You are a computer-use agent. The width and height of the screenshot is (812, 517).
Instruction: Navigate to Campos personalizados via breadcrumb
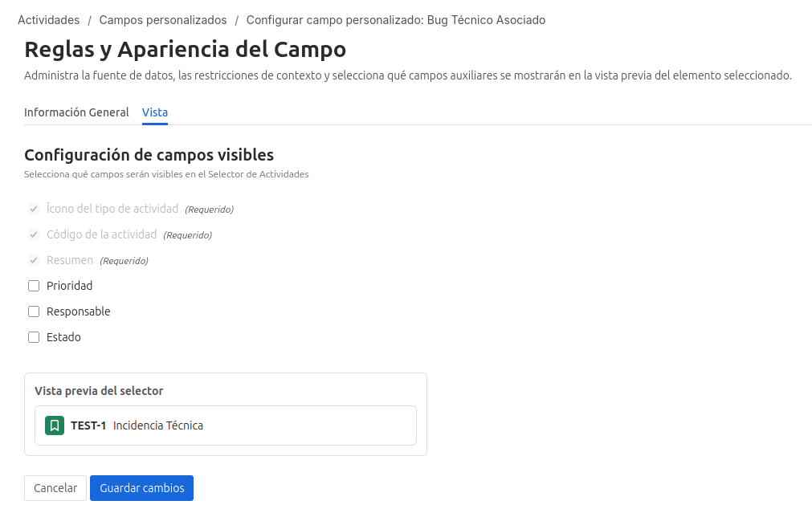[x=162, y=19]
